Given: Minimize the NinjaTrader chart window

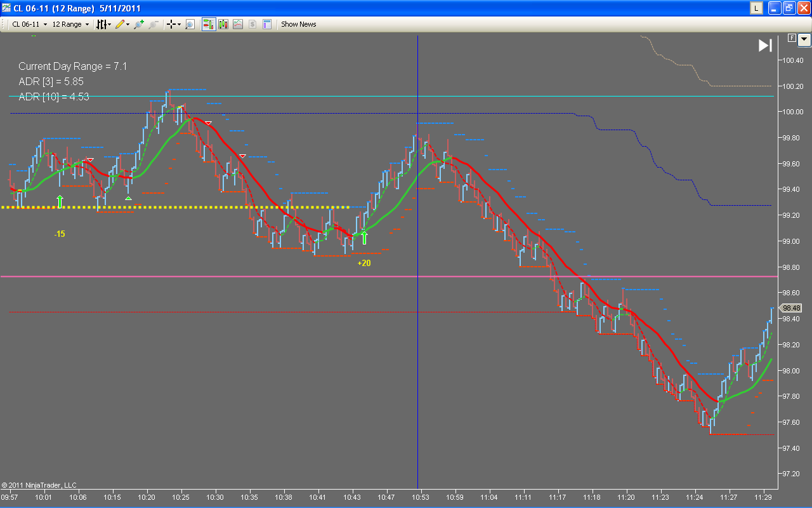Looking at the screenshot, I should [x=774, y=8].
